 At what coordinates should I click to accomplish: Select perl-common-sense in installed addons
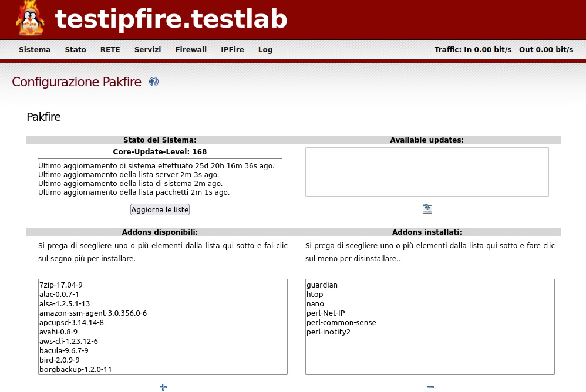(430, 322)
